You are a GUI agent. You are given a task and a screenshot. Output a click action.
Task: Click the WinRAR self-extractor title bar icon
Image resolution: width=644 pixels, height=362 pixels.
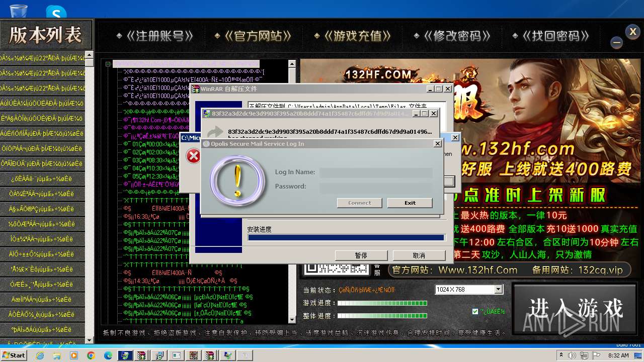195,89
